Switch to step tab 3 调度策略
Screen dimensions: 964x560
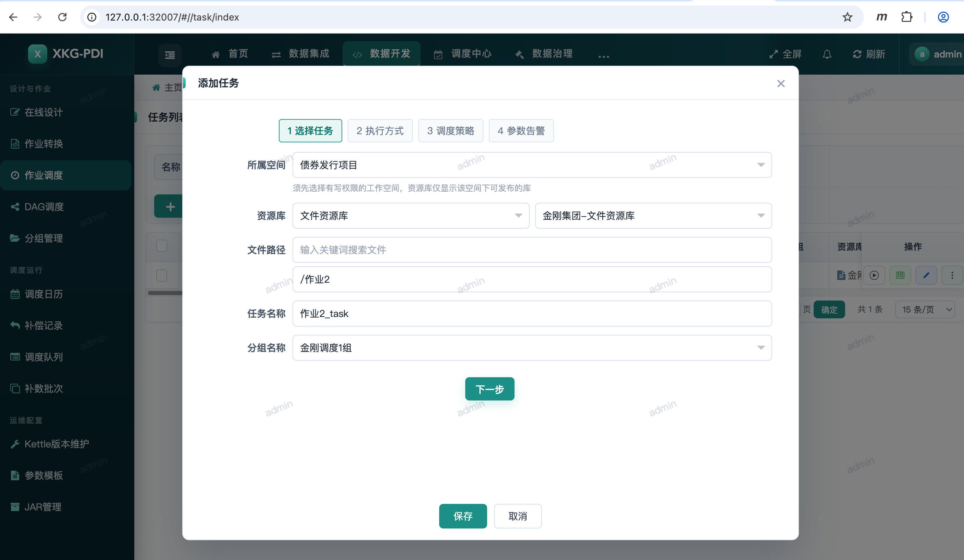point(450,131)
